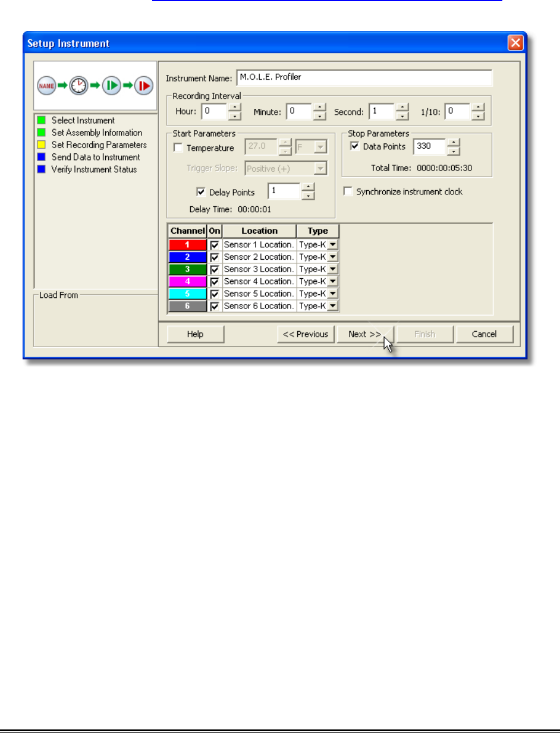Click the Location column header

[x=259, y=231]
